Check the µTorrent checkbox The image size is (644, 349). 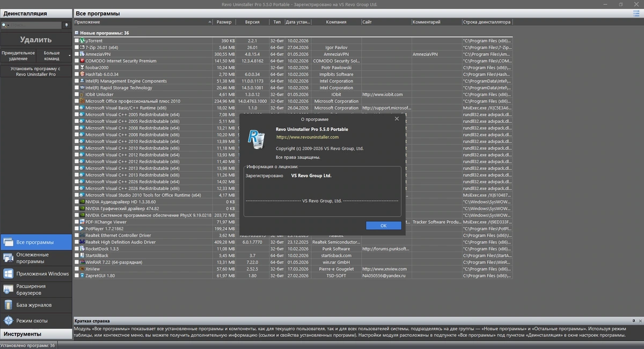[77, 41]
